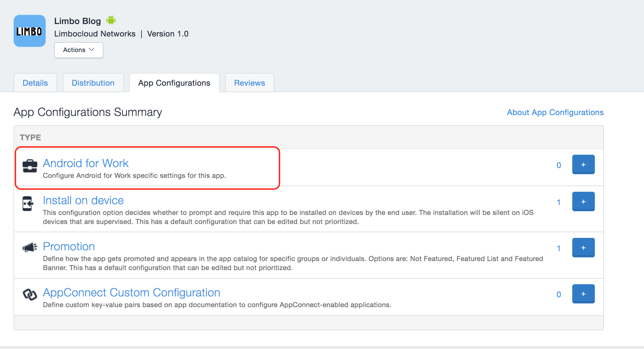Screen dimensions: 644x349
Task: Click the green Android robot icon beside Limbo Blog
Action: (112, 20)
